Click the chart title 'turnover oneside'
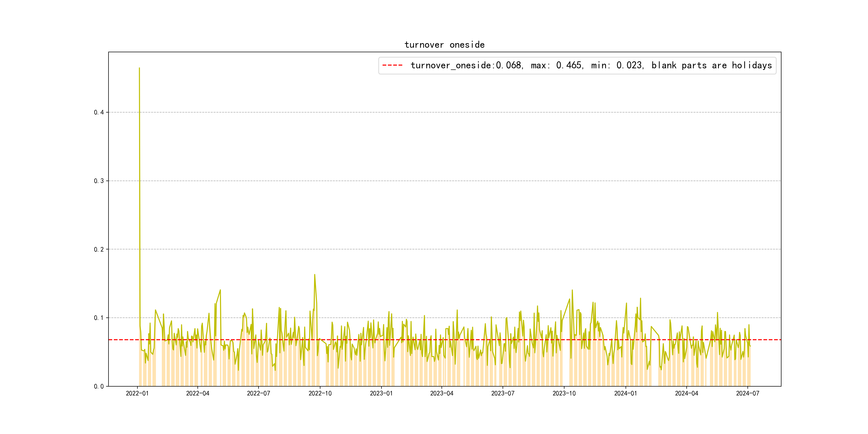This screenshot has height=434, width=868. [444, 45]
